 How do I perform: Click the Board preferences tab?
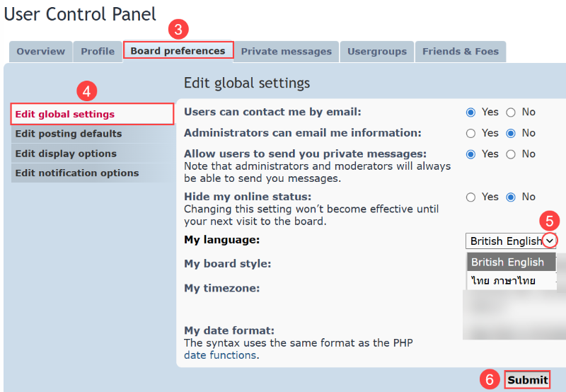(x=178, y=51)
